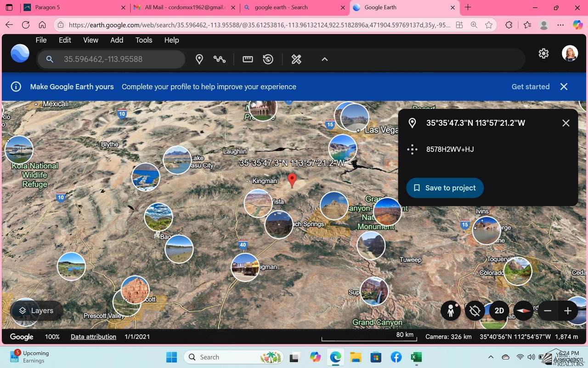Activate Street View pegman icon
Screen dimensions: 588x368
click(451, 310)
